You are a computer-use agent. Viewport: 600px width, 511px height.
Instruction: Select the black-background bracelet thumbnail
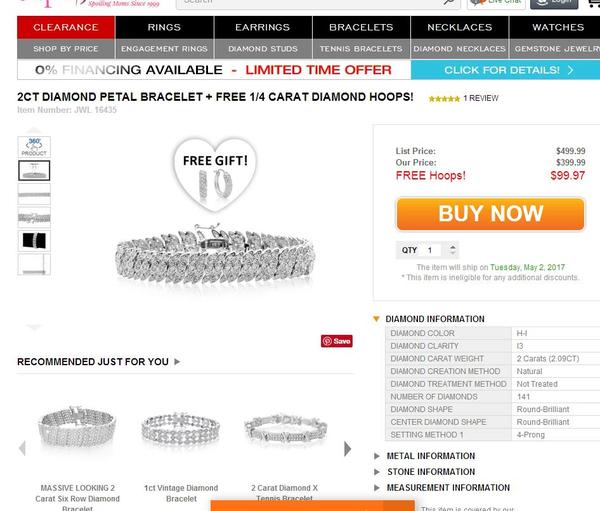(34, 241)
